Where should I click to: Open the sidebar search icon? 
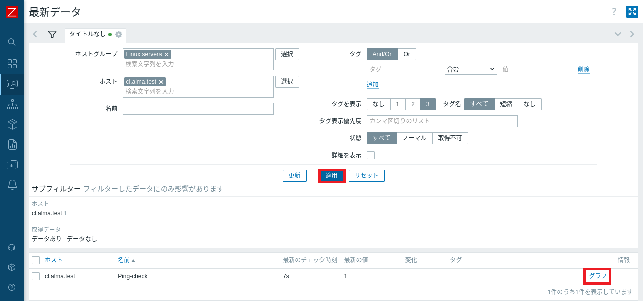[x=12, y=42]
